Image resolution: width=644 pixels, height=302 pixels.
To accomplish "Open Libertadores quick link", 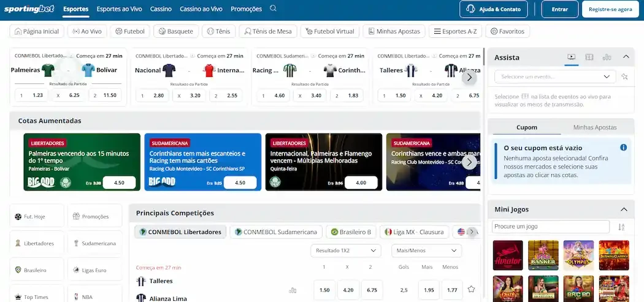I will pyautogui.click(x=37, y=243).
